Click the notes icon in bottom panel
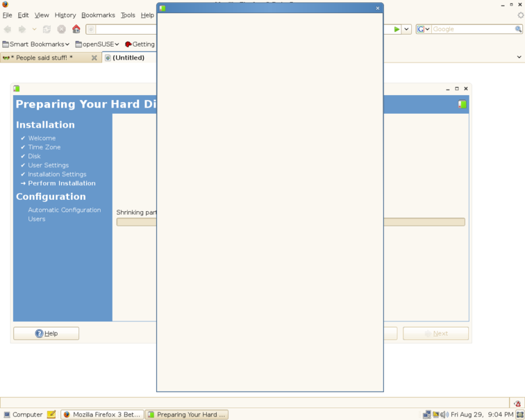525x420 pixels. coord(51,414)
